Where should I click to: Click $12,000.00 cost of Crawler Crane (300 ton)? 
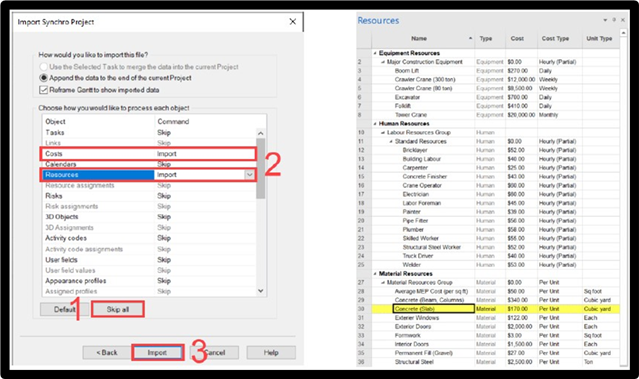(x=521, y=79)
